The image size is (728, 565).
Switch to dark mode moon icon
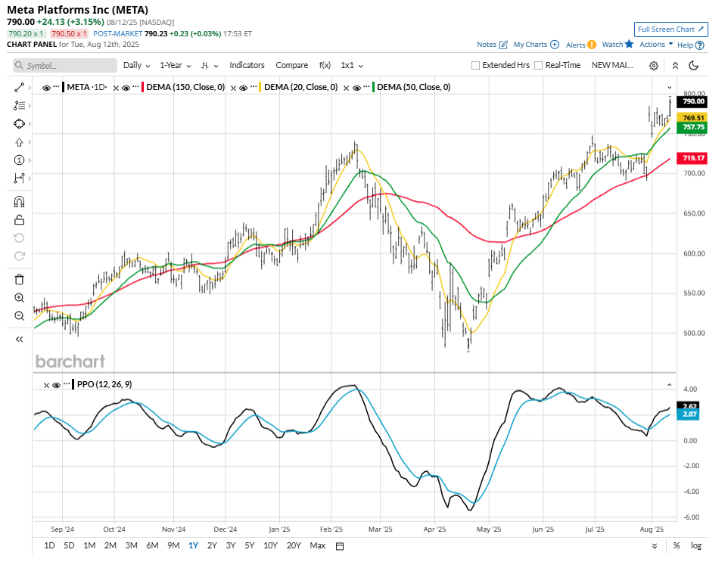pos(694,65)
